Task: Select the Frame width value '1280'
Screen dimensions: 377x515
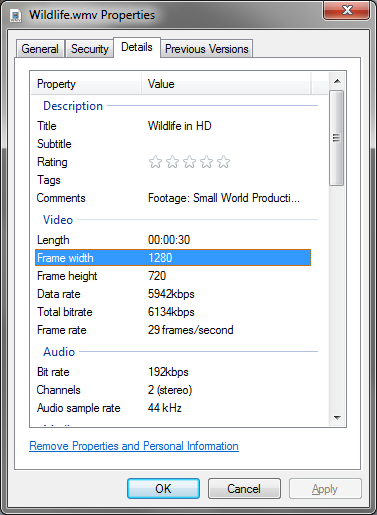Action: (160, 258)
